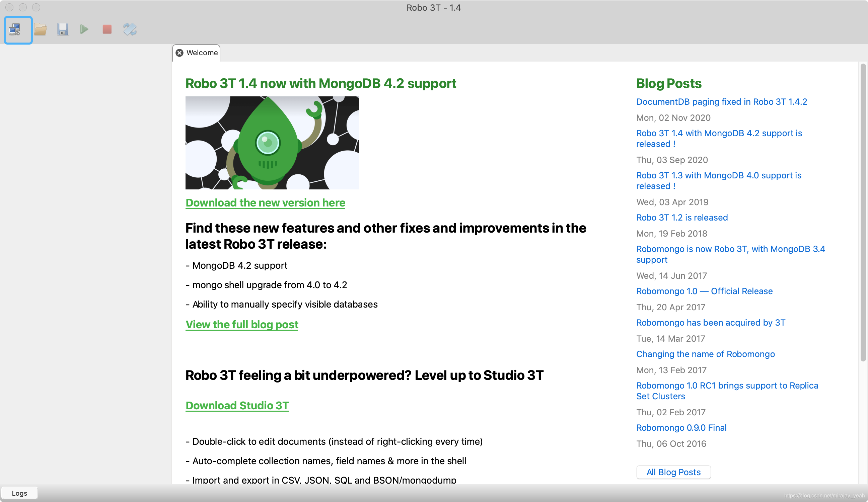Open 'Robo 3T 1.2 is released' post
Screen dimensions: 868x502
coord(682,218)
